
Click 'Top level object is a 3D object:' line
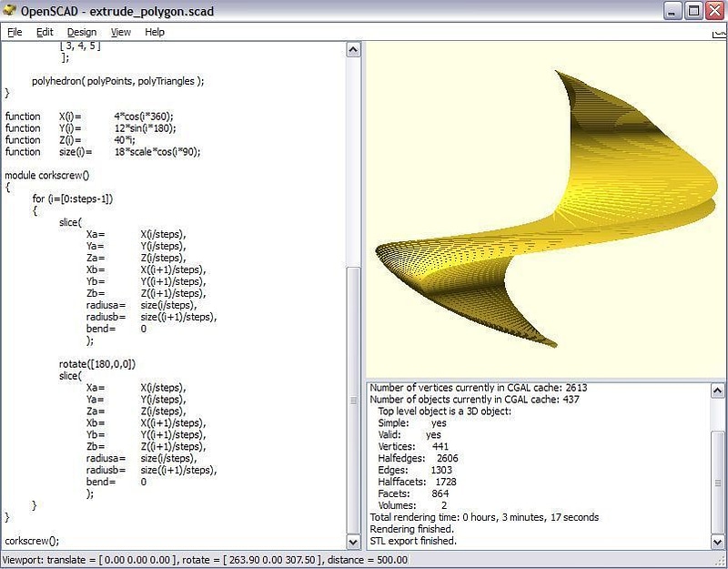click(444, 412)
